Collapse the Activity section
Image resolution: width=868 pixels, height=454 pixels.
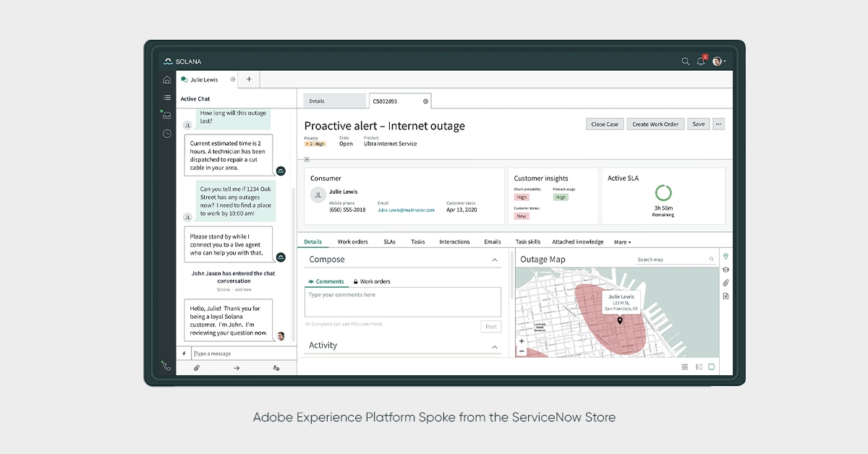tap(495, 347)
